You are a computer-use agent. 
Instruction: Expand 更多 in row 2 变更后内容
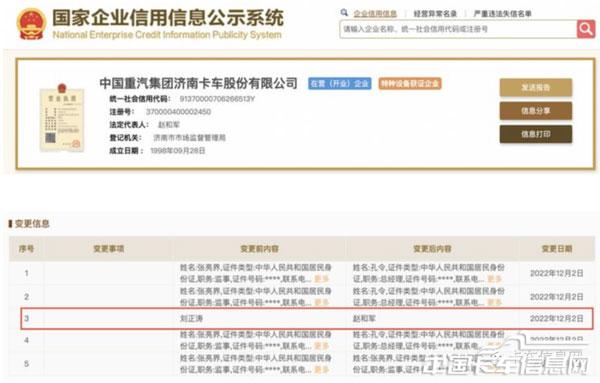tap(494, 303)
